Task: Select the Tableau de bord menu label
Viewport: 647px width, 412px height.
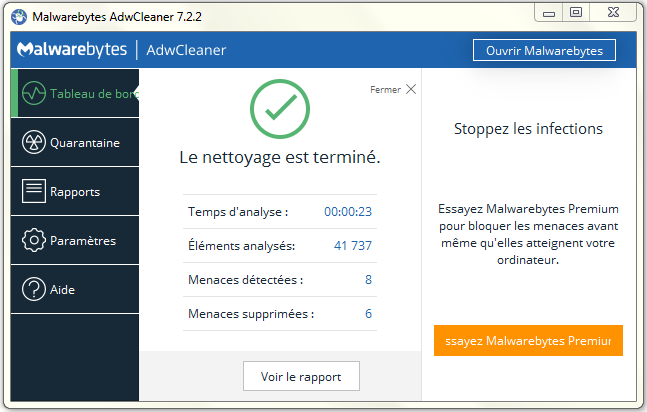Action: tap(94, 94)
